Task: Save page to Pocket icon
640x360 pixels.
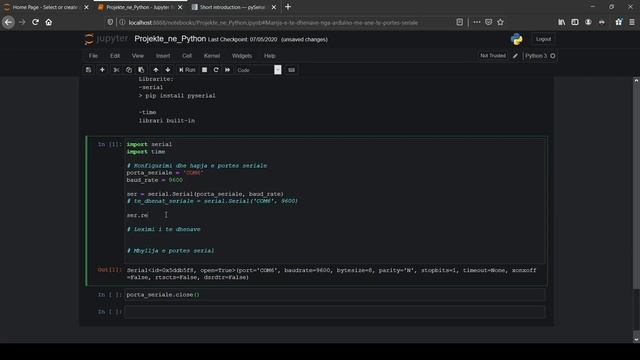Action: pyautogui.click(x=489, y=22)
